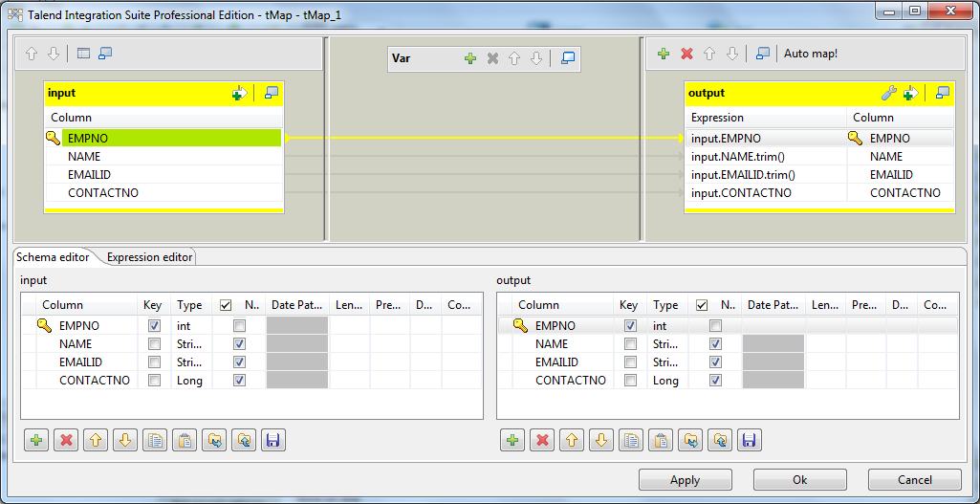The width and height of the screenshot is (980, 504).
Task: Switch to Expression editor tab
Action: click(x=149, y=257)
